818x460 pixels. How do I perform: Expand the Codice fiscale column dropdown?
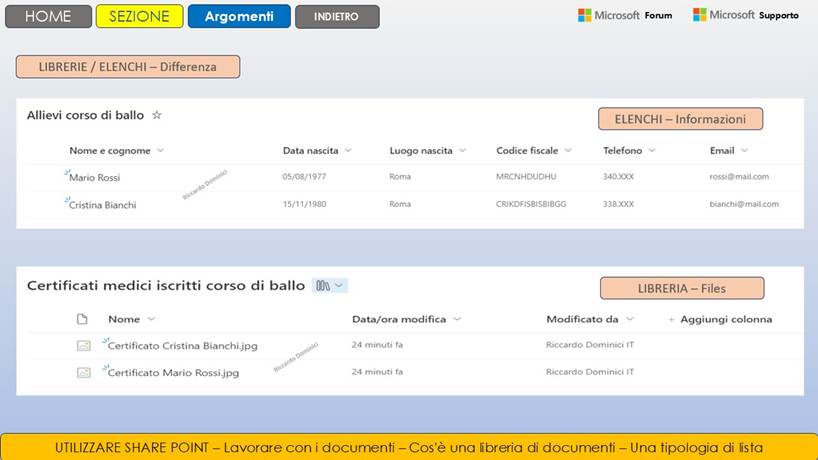pos(568,150)
